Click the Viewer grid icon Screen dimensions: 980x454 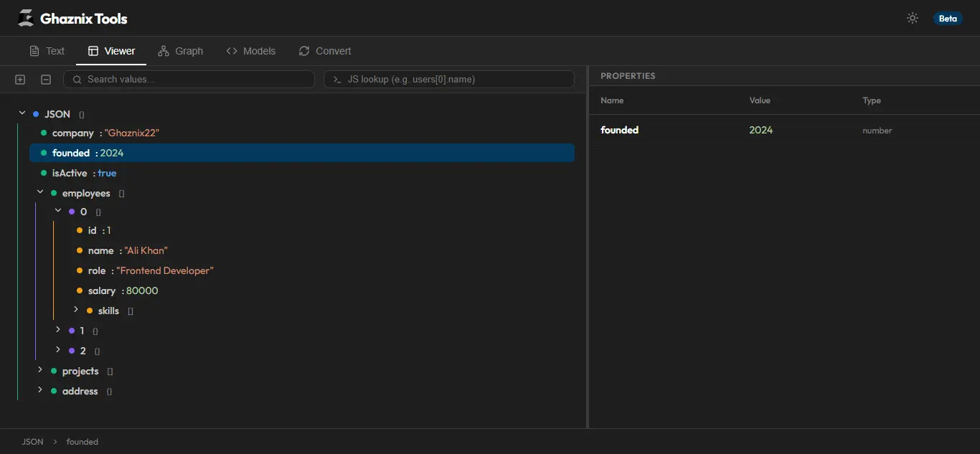click(x=92, y=50)
